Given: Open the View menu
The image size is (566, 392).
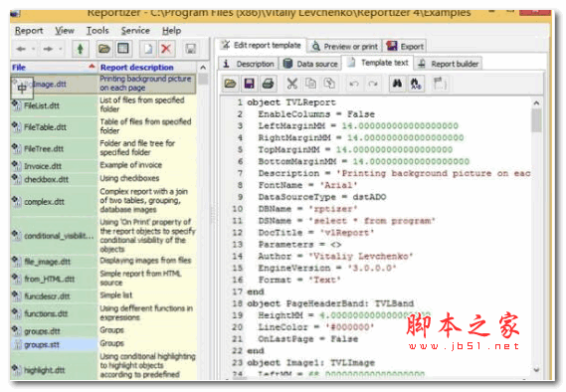Looking at the screenshot, I should [65, 31].
